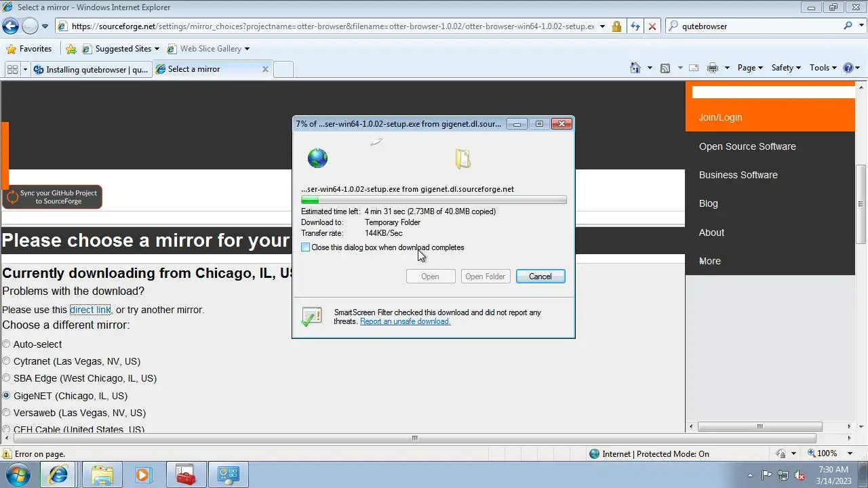Click the red toolbox taskbar icon

[x=184, y=475]
